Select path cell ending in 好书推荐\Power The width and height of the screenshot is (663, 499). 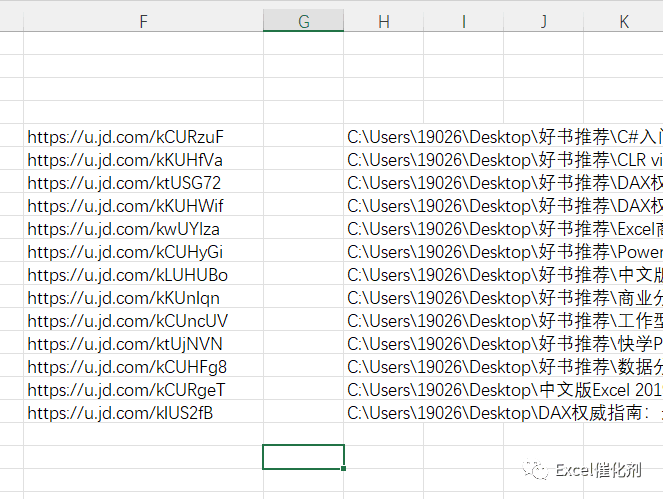(x=503, y=250)
